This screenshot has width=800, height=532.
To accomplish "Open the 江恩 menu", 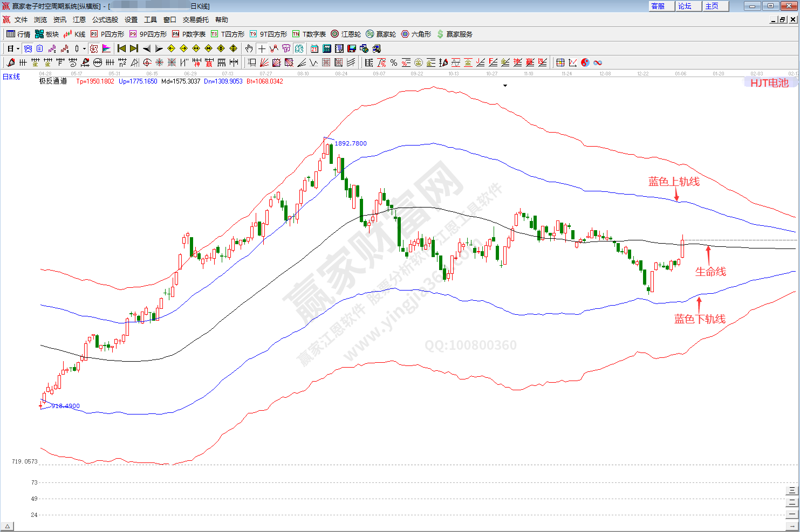I will pos(79,20).
